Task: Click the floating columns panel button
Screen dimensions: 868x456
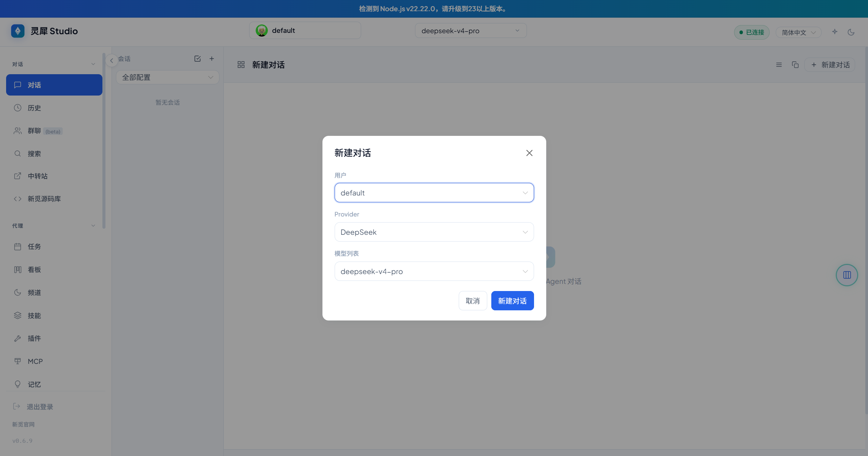Action: tap(847, 275)
